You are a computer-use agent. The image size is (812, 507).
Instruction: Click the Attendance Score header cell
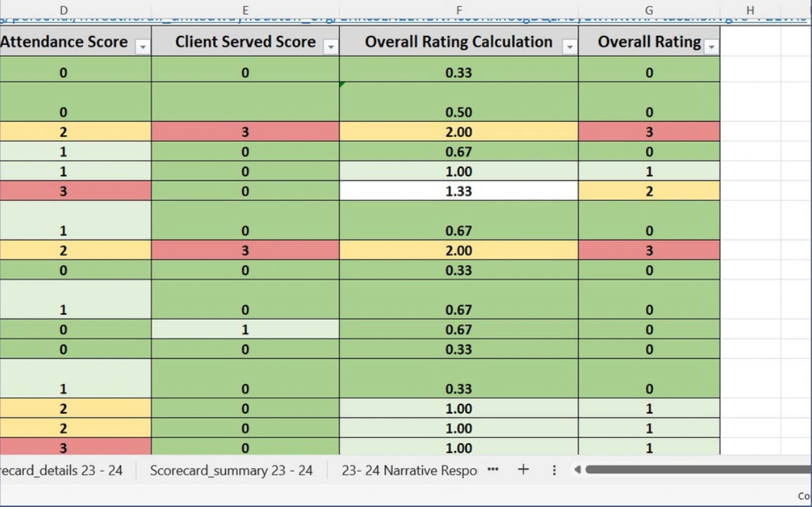pyautogui.click(x=75, y=41)
